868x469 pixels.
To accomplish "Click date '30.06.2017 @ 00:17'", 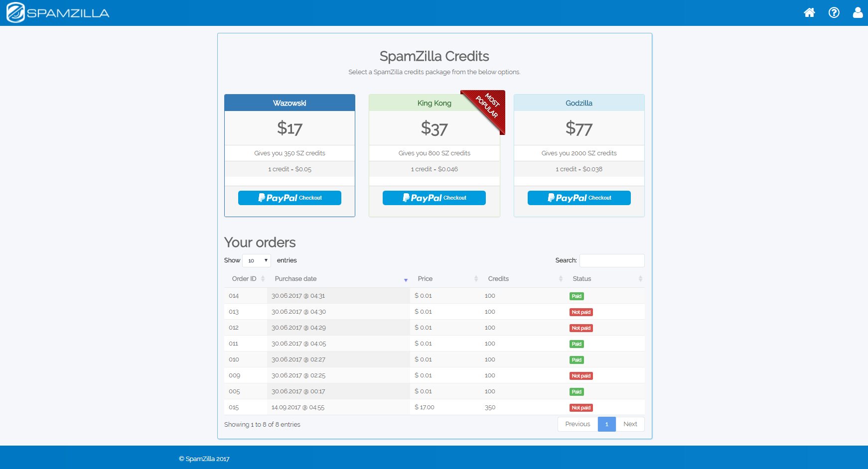I will [298, 391].
